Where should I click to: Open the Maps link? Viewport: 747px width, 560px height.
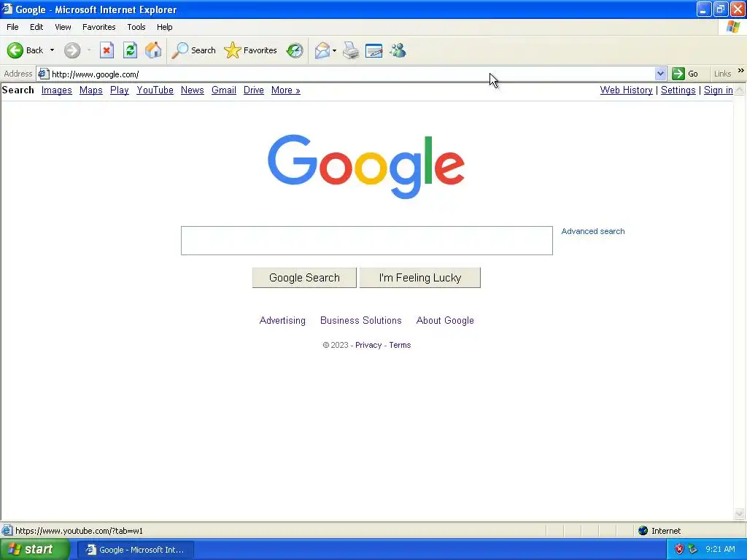point(91,90)
